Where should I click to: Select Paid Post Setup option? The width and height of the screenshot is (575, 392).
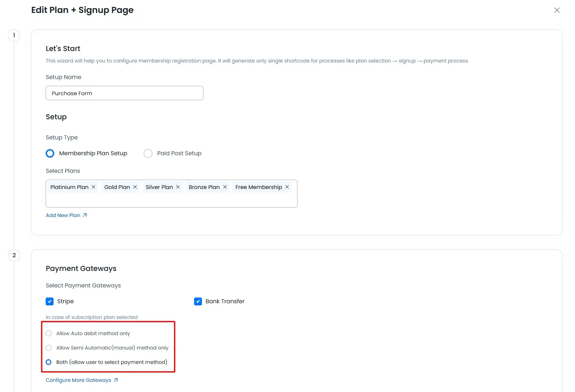(x=148, y=153)
